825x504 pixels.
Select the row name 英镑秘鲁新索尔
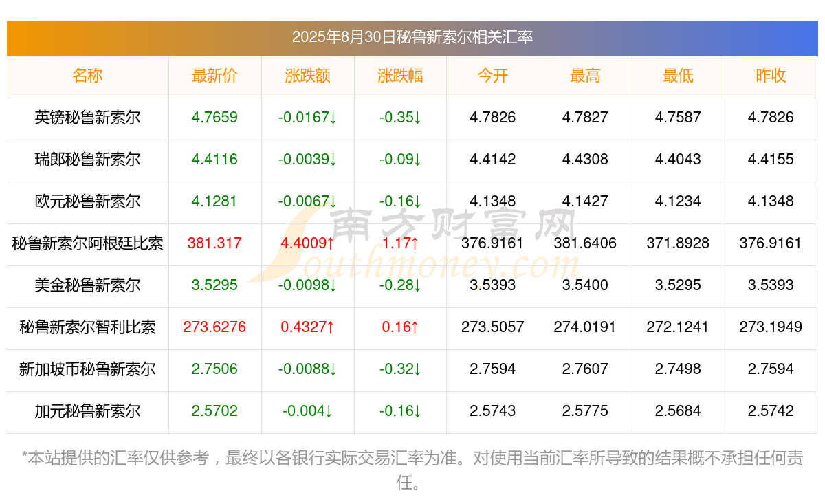coord(87,118)
